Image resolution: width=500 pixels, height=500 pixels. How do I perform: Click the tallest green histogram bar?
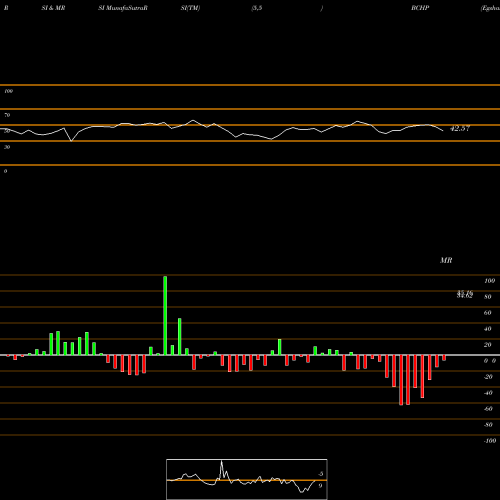pos(165,315)
